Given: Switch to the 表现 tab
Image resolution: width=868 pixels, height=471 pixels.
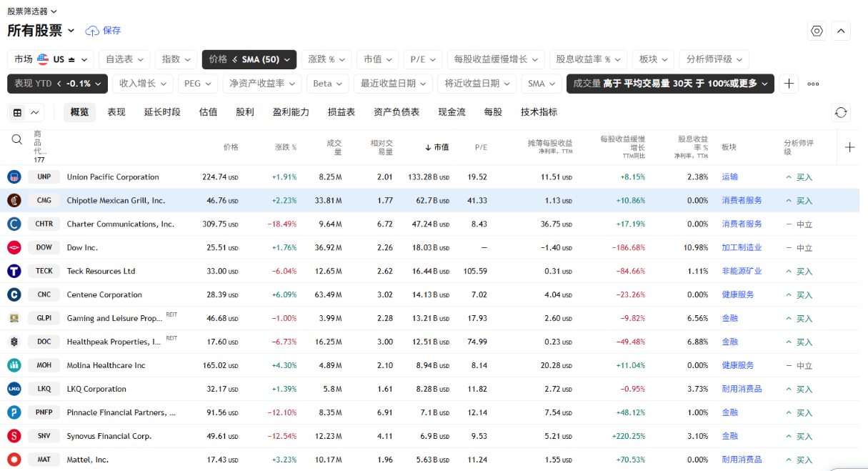Looking at the screenshot, I should tap(116, 112).
